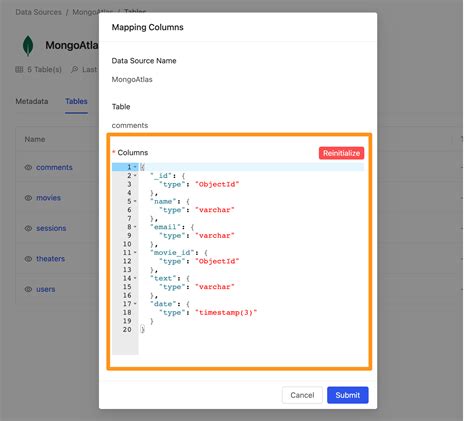474x421 pixels.
Task: Collapse the "name" block at line 5
Action: [x=135, y=201]
